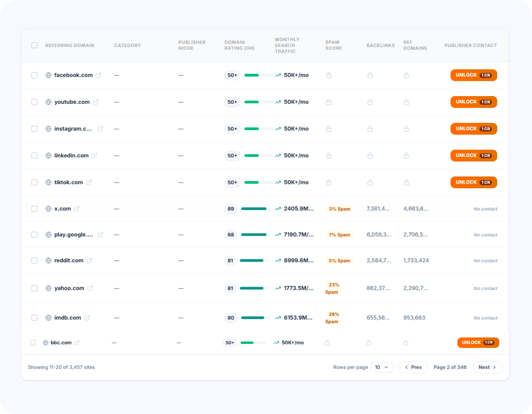Open yahoo.com external link icon
Viewport: 532px width, 414px height.
click(90, 288)
